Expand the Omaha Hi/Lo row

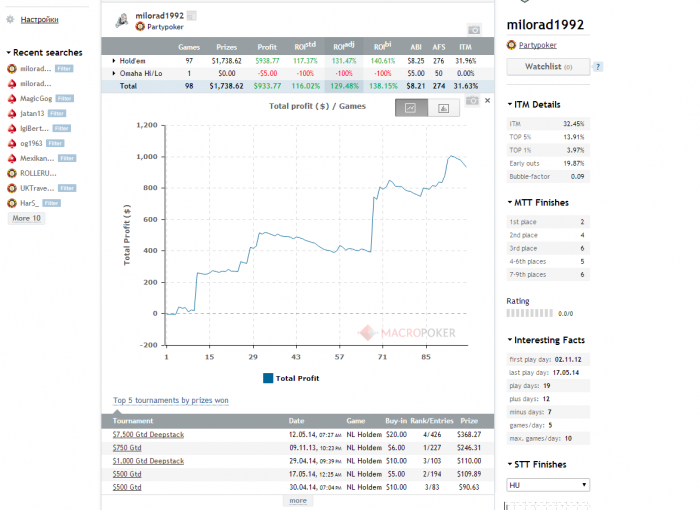click(x=114, y=73)
